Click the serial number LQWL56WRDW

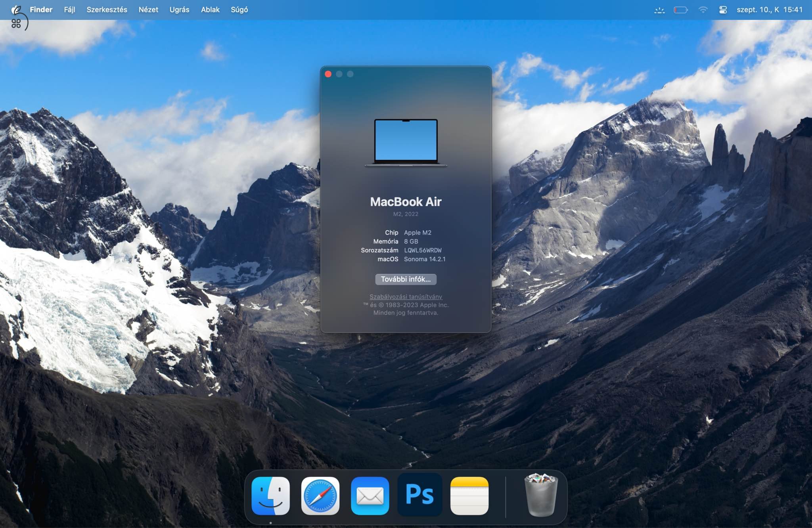[423, 250]
